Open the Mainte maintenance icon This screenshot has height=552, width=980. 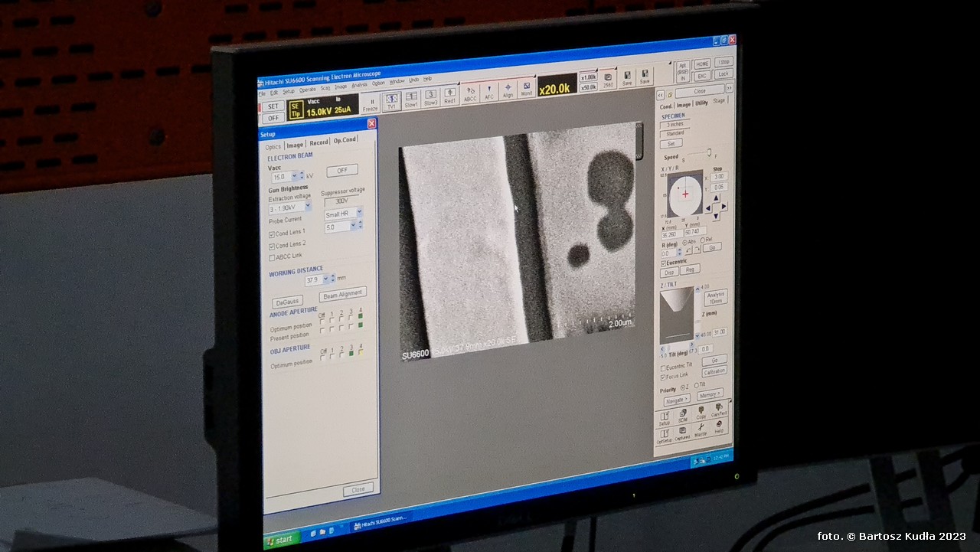[701, 431]
